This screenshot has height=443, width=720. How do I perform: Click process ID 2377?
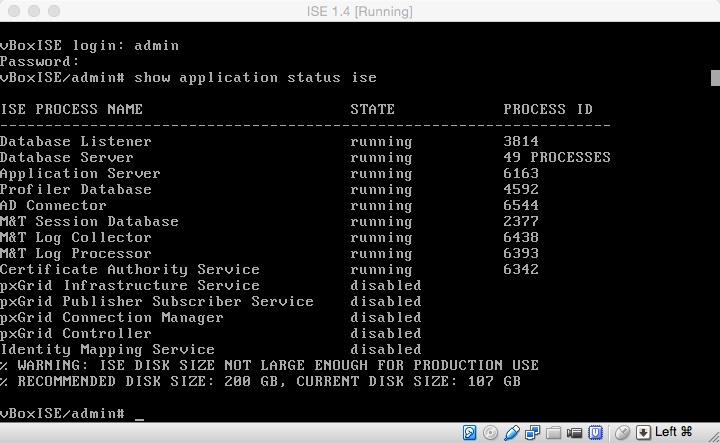(x=521, y=221)
